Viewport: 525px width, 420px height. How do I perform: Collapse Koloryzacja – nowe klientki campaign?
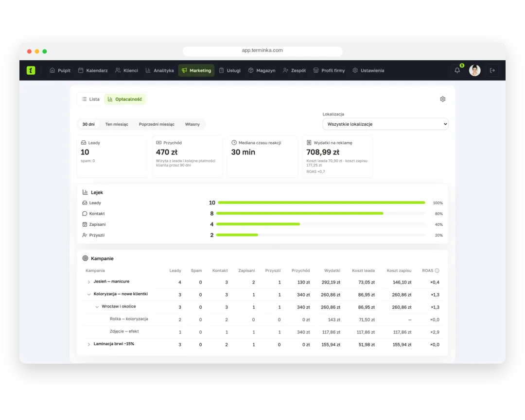89,294
